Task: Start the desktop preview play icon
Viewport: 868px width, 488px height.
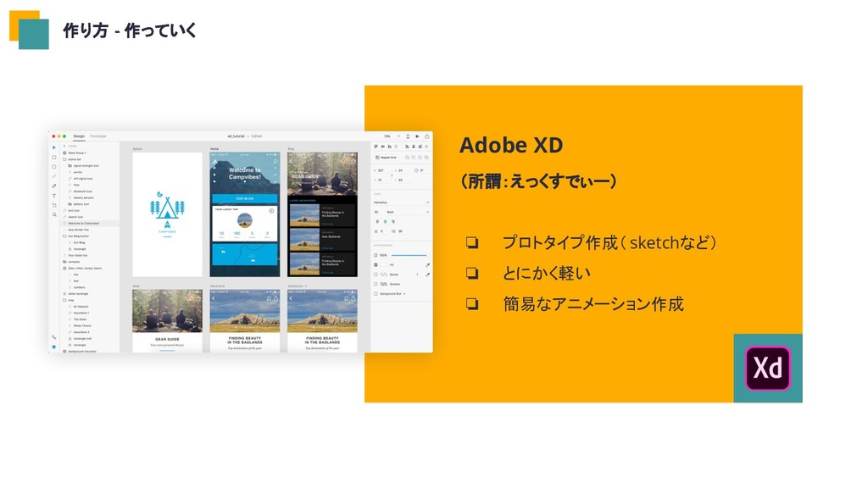Action: [x=417, y=136]
